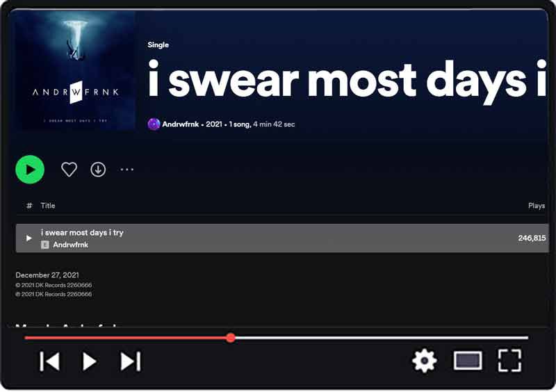This screenshot has height=392, width=556.
Task: Click the green play button
Action: (x=30, y=170)
